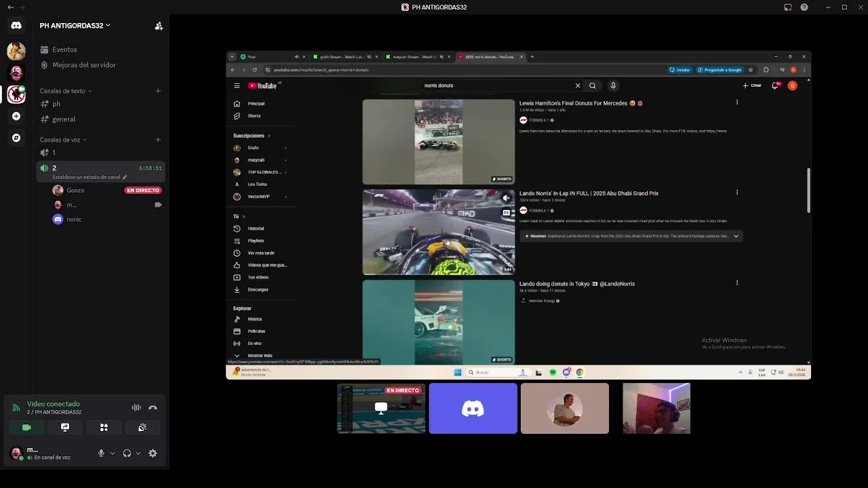
Task: Open YouTube notifications bell
Action: [x=775, y=85]
